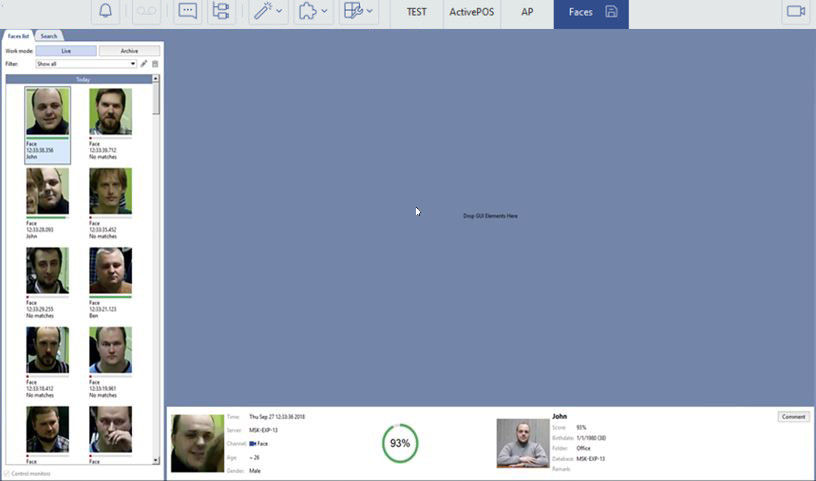Open the chat message panel icon
The width and height of the screenshot is (816, 481).
click(187, 12)
